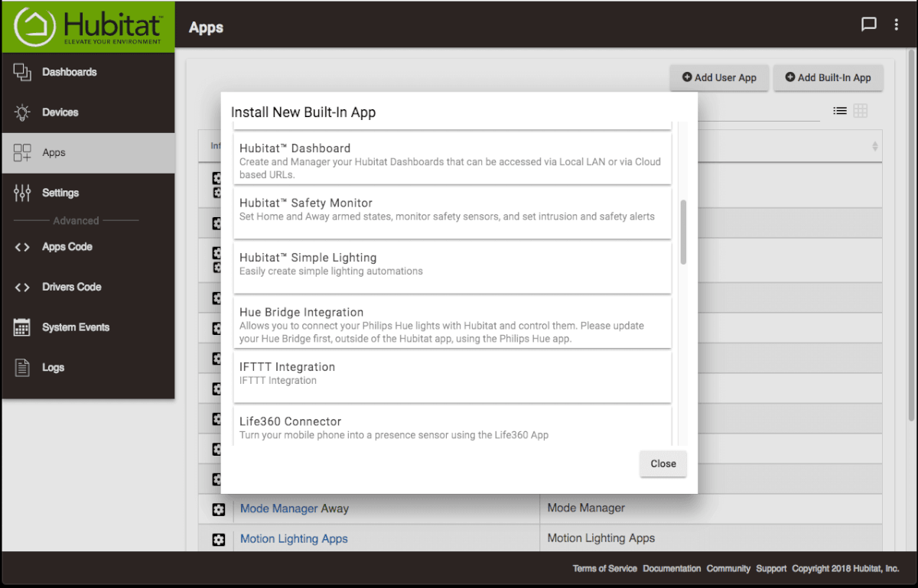The image size is (918, 588).
Task: Open Drivers Code under Advanced
Action: (87, 287)
